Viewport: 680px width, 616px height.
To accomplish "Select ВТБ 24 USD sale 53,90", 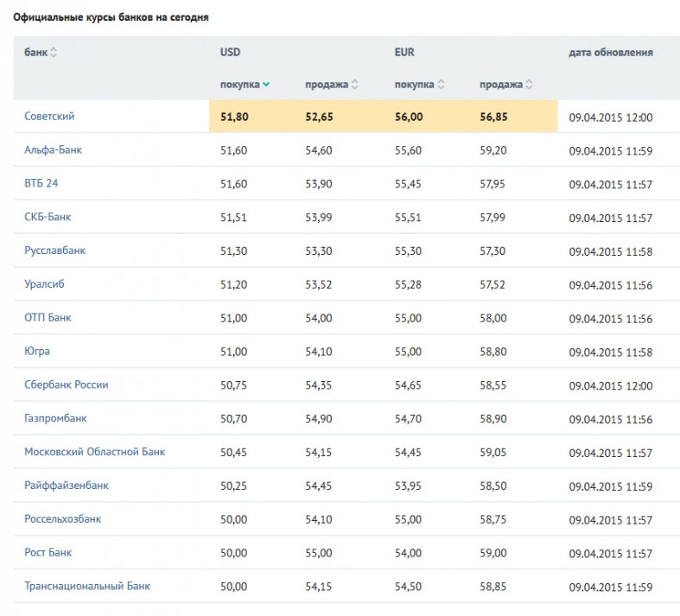I will pyautogui.click(x=319, y=184).
